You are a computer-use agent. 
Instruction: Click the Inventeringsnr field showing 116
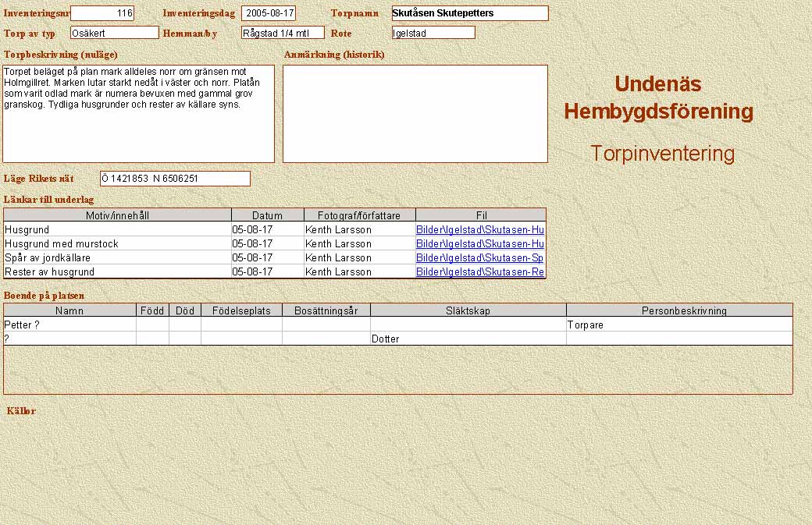coord(101,13)
